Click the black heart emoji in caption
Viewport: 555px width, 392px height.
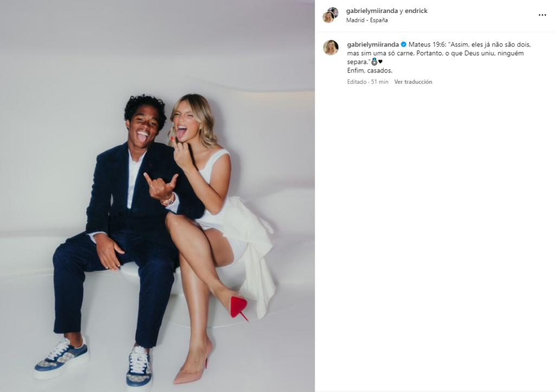click(380, 62)
